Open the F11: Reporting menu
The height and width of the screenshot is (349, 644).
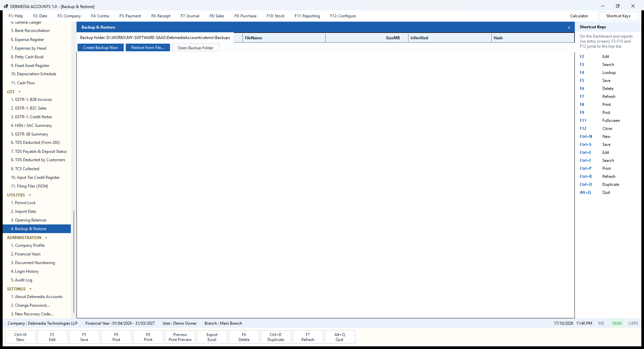click(307, 16)
